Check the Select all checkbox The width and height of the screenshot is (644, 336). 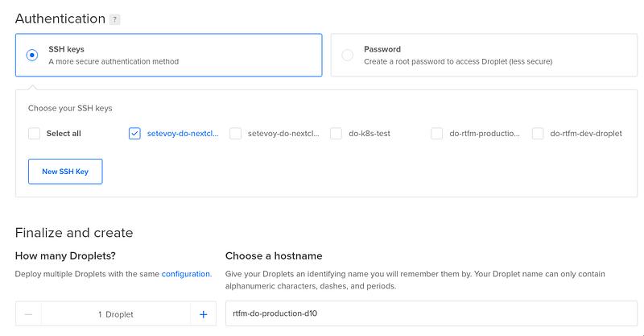34,134
